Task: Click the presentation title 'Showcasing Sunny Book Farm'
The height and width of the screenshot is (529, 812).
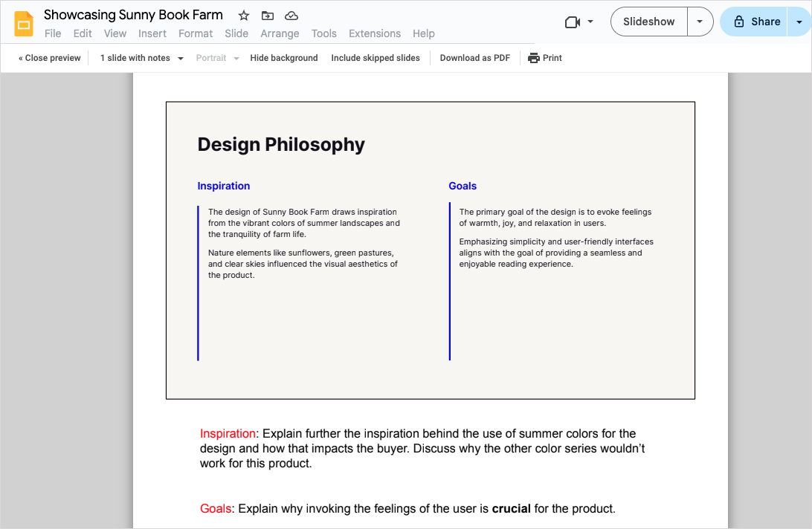Action: (133, 15)
